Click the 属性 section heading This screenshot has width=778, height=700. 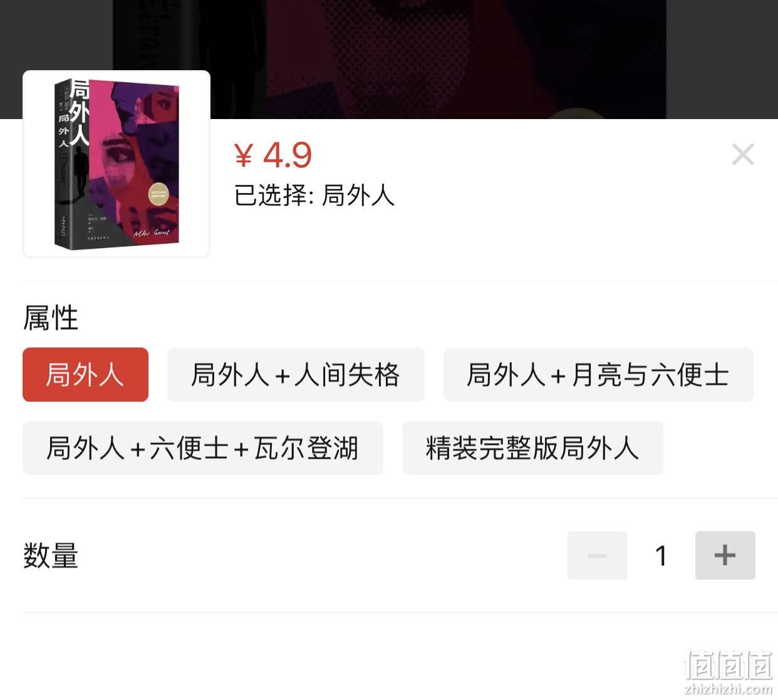51,318
